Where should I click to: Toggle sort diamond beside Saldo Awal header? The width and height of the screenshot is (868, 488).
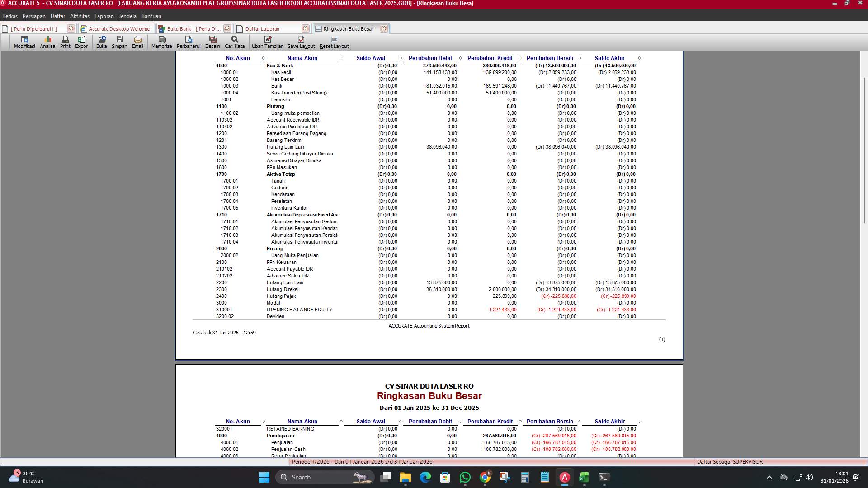tap(401, 58)
